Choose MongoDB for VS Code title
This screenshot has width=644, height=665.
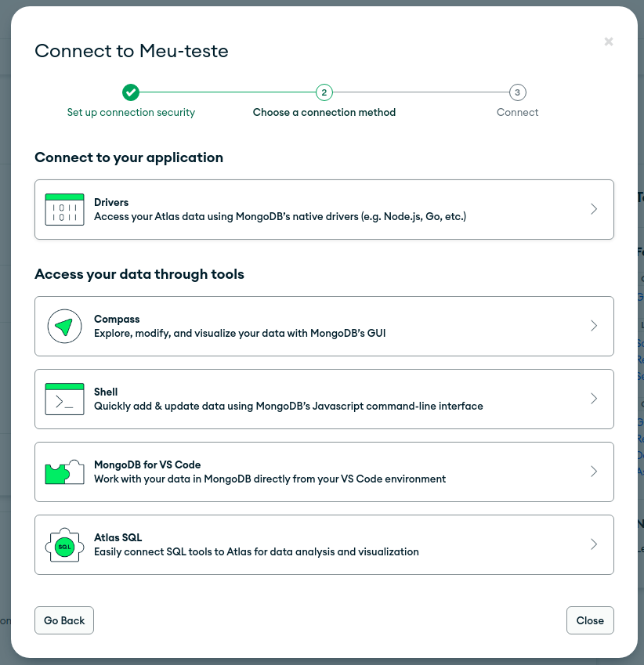[147, 464]
